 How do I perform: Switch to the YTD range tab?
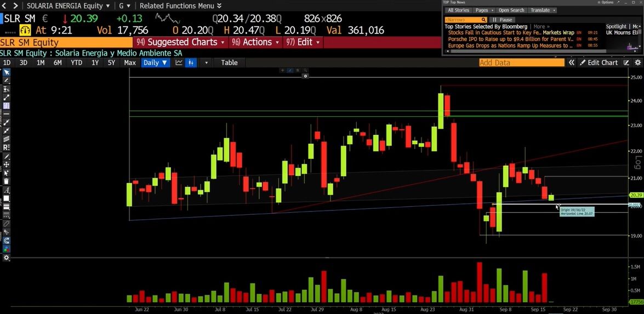point(76,62)
